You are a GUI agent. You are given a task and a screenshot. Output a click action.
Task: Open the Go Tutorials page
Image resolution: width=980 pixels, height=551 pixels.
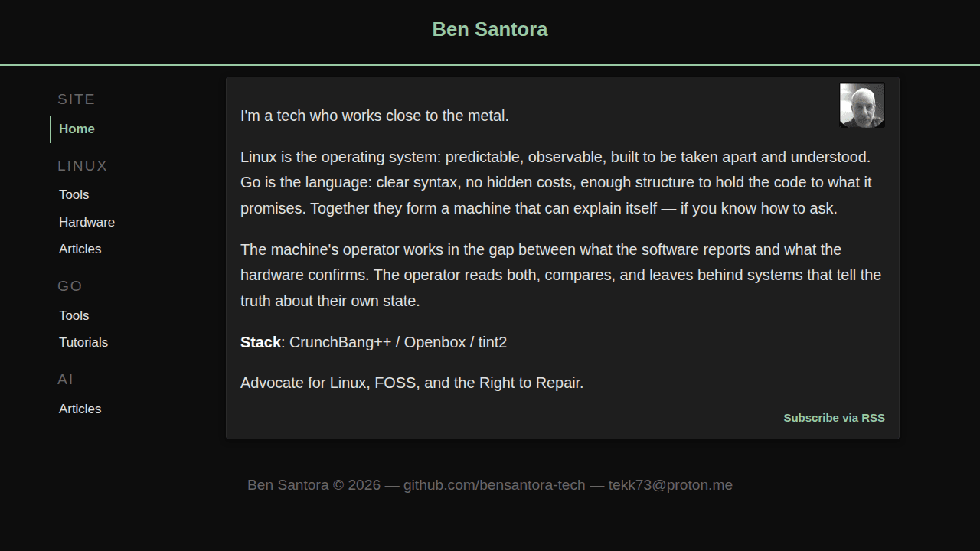pyautogui.click(x=83, y=342)
